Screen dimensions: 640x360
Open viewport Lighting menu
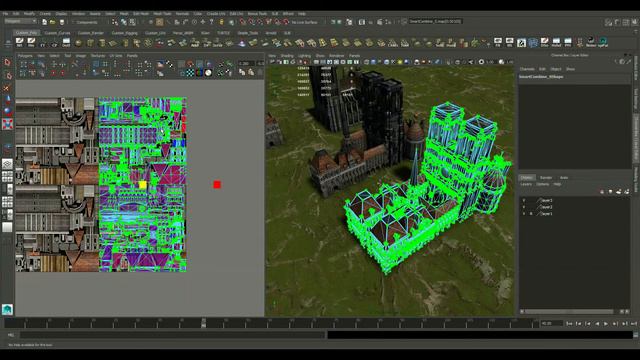coord(304,56)
